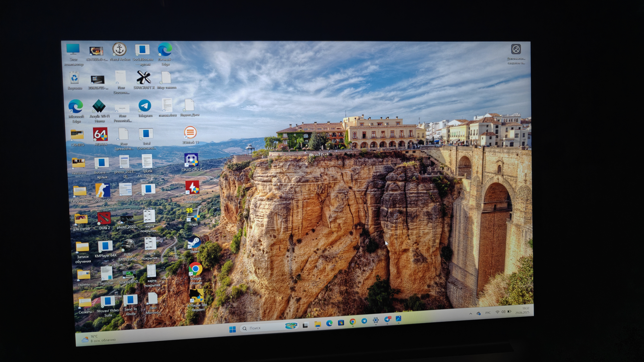Open the скрины folder
The width and height of the screenshot is (644, 362).
click(84, 278)
